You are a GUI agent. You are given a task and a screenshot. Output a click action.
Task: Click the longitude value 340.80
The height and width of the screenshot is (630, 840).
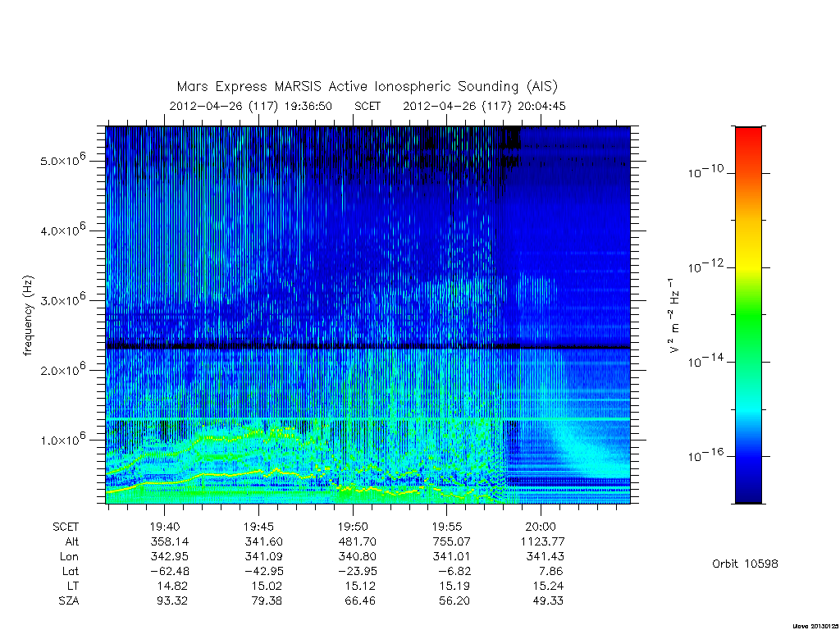click(x=358, y=557)
